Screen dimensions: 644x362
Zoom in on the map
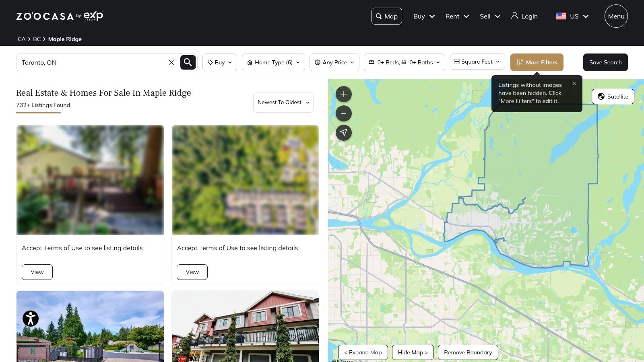click(x=344, y=94)
